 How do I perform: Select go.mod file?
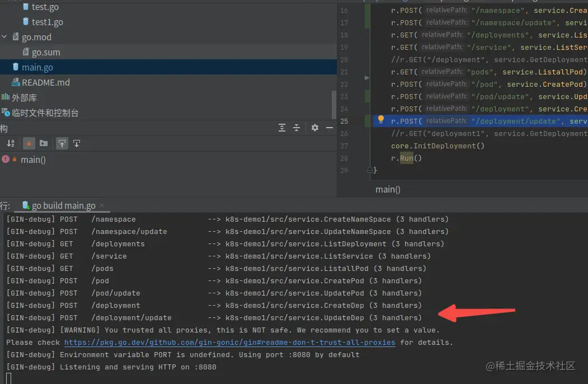tap(36, 37)
